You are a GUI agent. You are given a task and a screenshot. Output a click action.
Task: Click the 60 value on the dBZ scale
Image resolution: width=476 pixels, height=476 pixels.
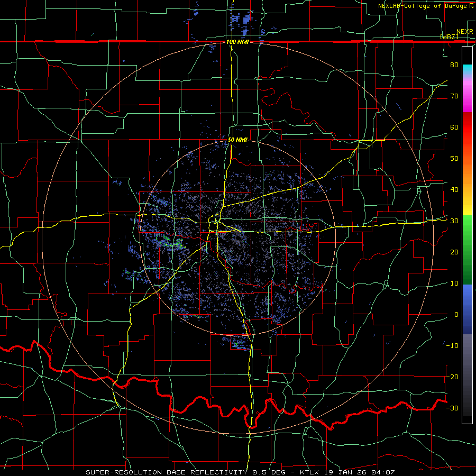pyautogui.click(x=454, y=127)
